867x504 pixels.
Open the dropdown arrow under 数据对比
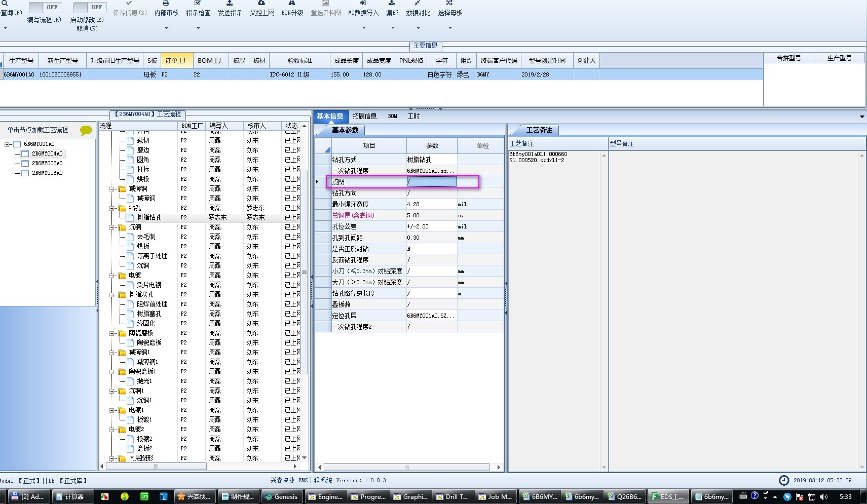(x=418, y=28)
